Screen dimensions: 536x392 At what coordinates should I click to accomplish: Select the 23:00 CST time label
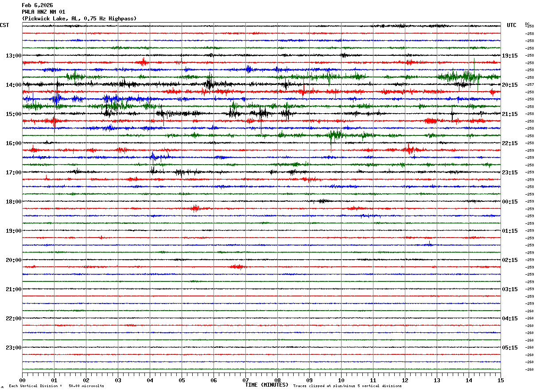pyautogui.click(x=14, y=348)
